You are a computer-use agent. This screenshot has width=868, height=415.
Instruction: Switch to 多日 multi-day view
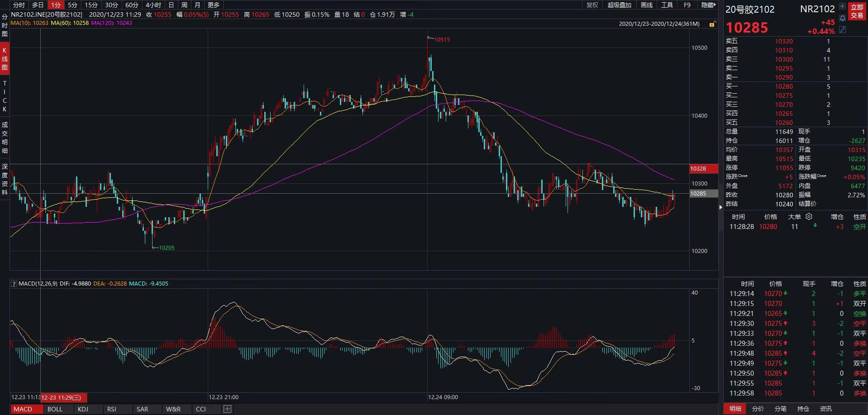pyautogui.click(x=38, y=5)
